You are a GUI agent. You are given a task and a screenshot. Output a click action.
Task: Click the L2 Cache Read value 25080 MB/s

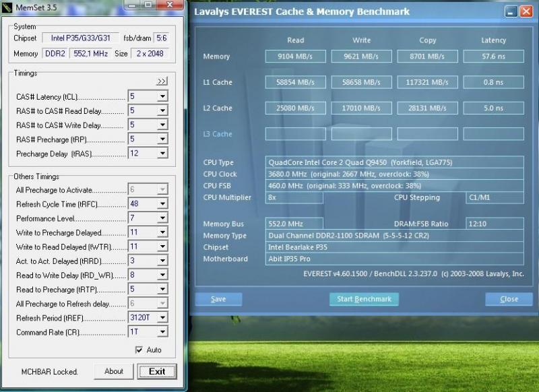coord(296,108)
